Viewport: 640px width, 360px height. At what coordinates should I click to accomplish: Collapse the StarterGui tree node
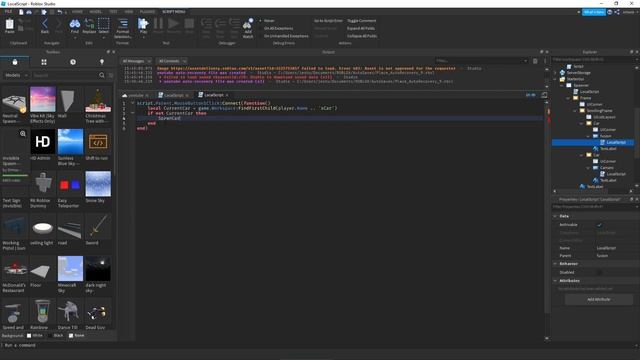coord(555,79)
